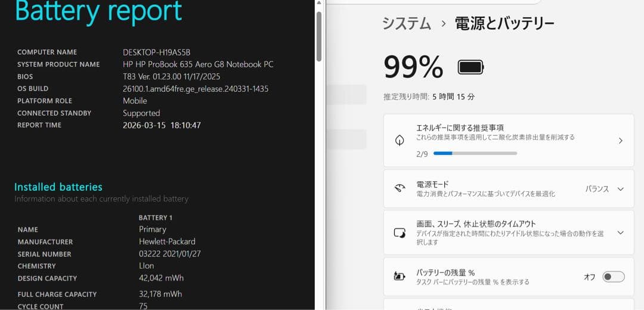Select the full charge capacity 32,178 mWh

160,294
